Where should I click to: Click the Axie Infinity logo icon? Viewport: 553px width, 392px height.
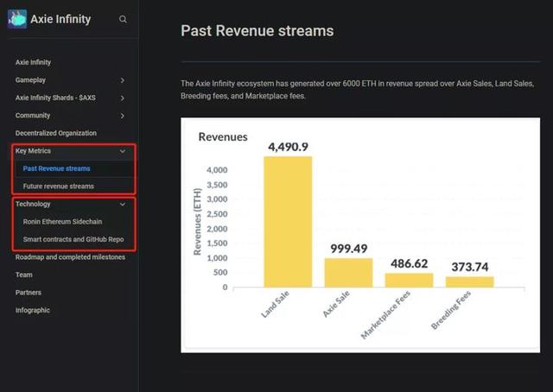tap(17, 19)
